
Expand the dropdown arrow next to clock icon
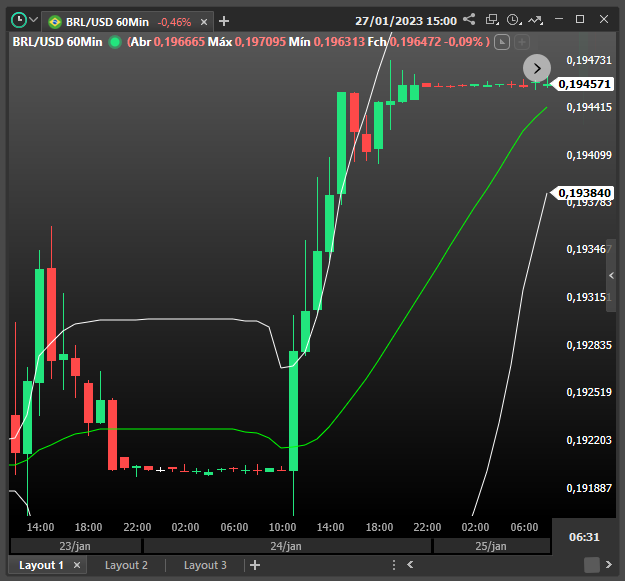pos(34,20)
